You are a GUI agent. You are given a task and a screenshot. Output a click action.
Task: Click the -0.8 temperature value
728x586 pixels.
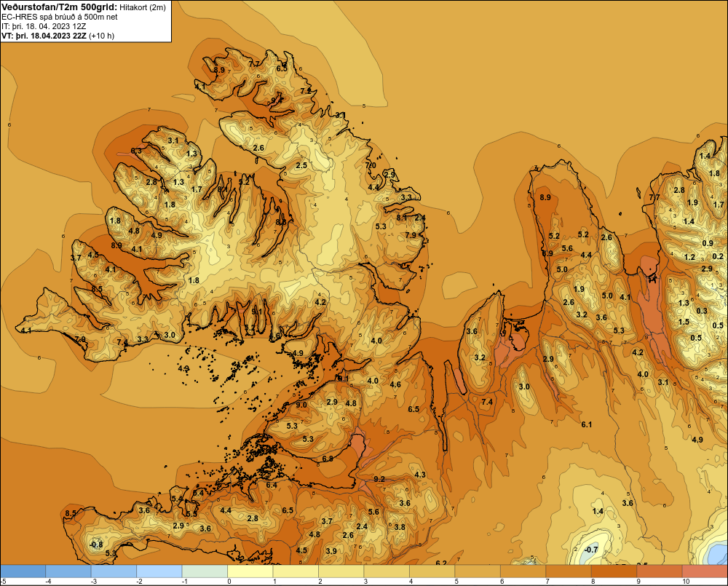[x=96, y=545]
